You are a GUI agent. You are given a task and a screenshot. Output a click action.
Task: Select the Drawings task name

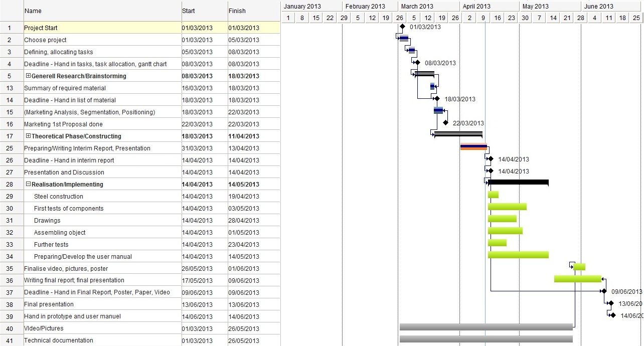point(47,221)
